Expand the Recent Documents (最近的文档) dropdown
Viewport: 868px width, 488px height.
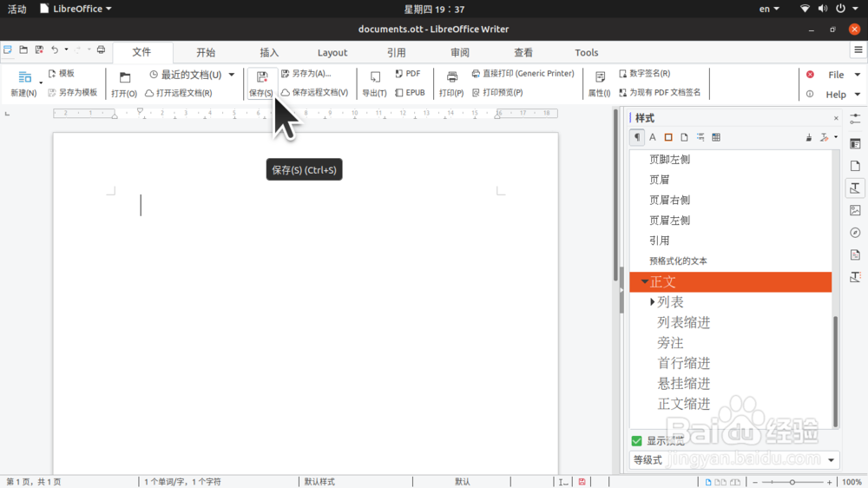coord(232,75)
